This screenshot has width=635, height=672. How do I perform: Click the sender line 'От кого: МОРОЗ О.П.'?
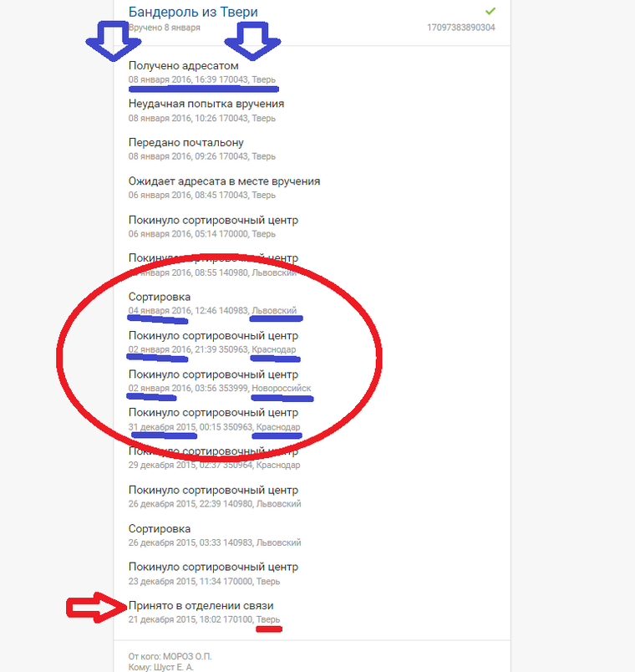[x=170, y=656]
